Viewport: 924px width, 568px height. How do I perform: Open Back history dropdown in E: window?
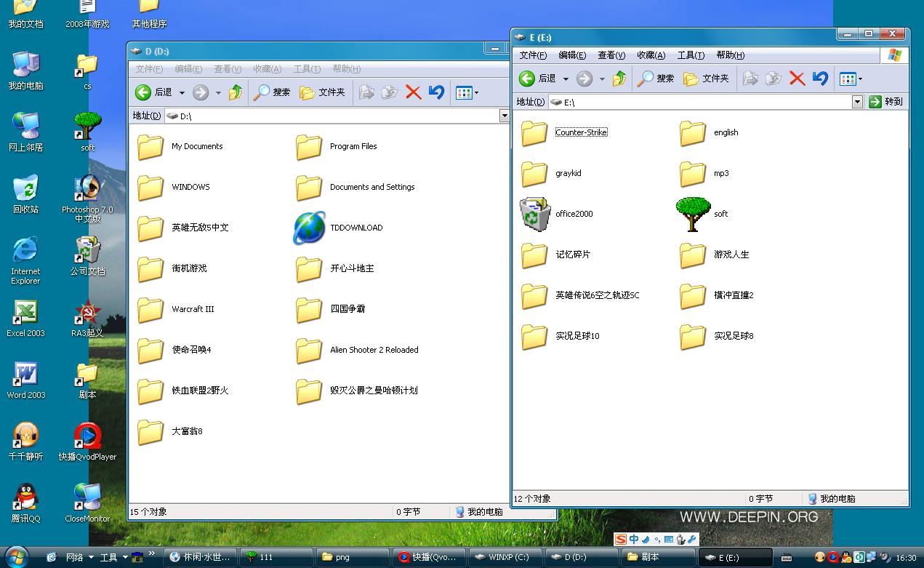[566, 79]
